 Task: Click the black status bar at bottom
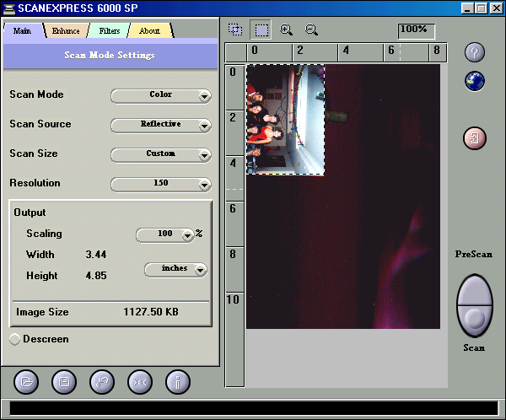coord(254,408)
